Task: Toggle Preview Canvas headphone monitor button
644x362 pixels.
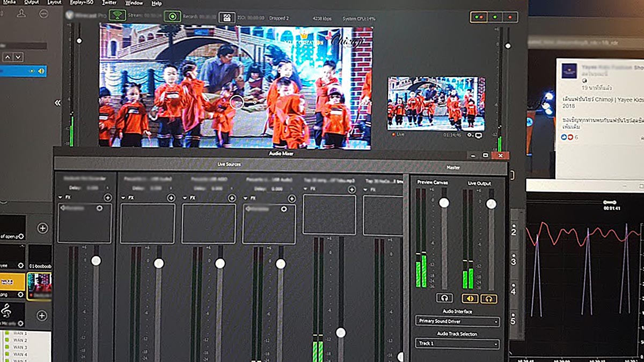Action: [x=444, y=298]
